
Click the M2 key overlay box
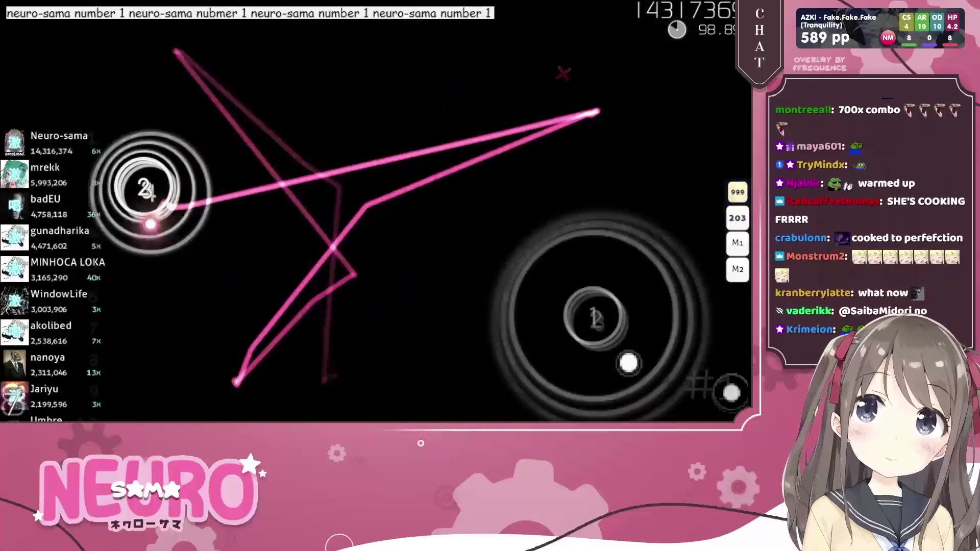click(x=737, y=269)
